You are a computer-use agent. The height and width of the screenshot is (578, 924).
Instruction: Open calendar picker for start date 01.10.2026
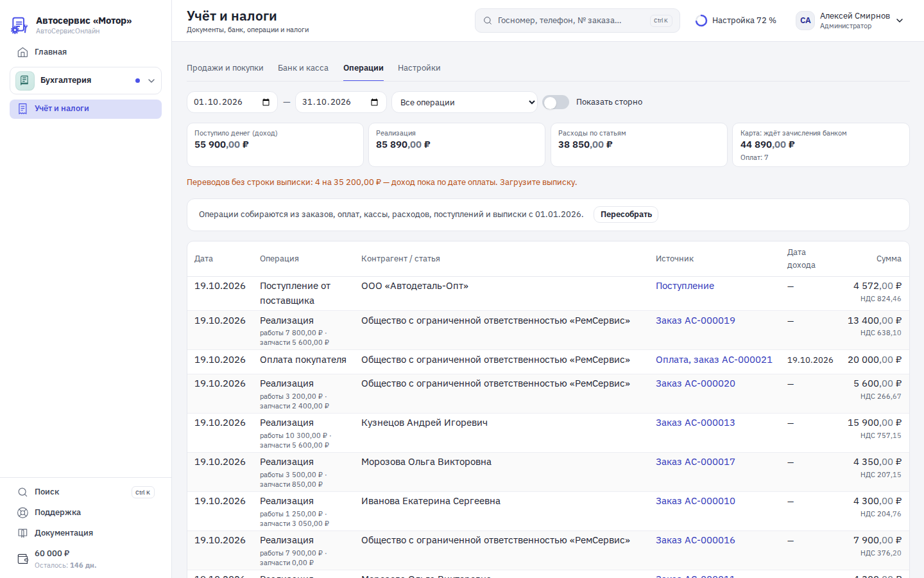click(266, 102)
